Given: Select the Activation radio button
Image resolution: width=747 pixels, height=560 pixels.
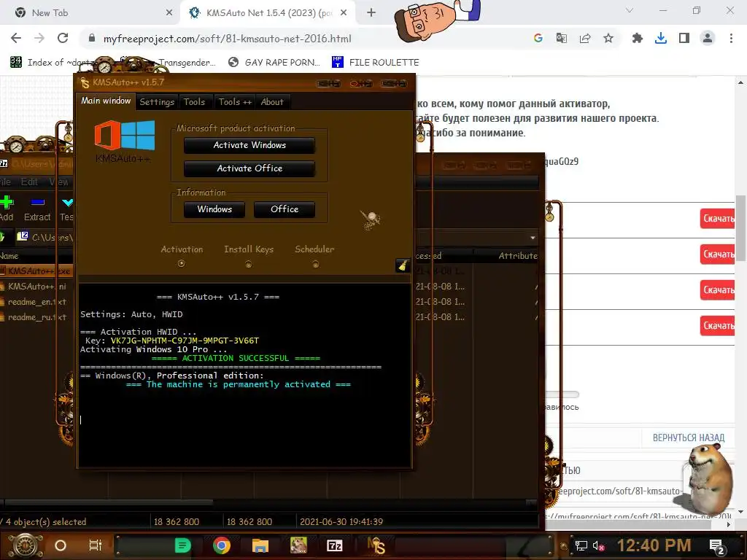Looking at the screenshot, I should point(181,263).
